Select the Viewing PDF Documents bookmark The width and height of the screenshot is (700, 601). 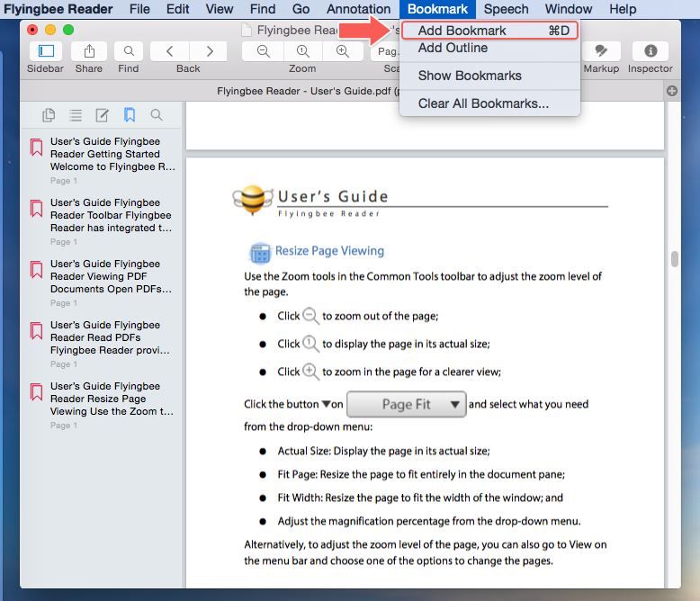(102, 283)
